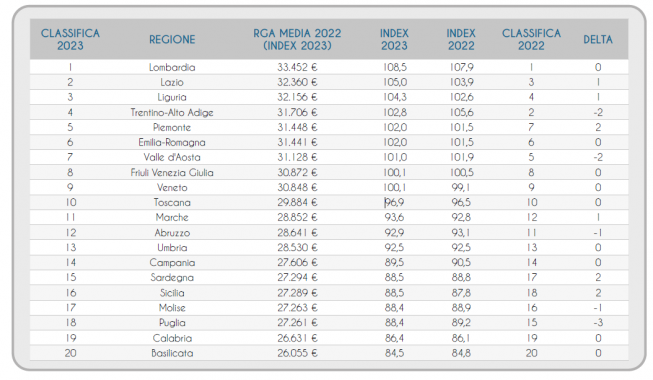
Task: Select the 26.055 € value
Action: coord(297,353)
